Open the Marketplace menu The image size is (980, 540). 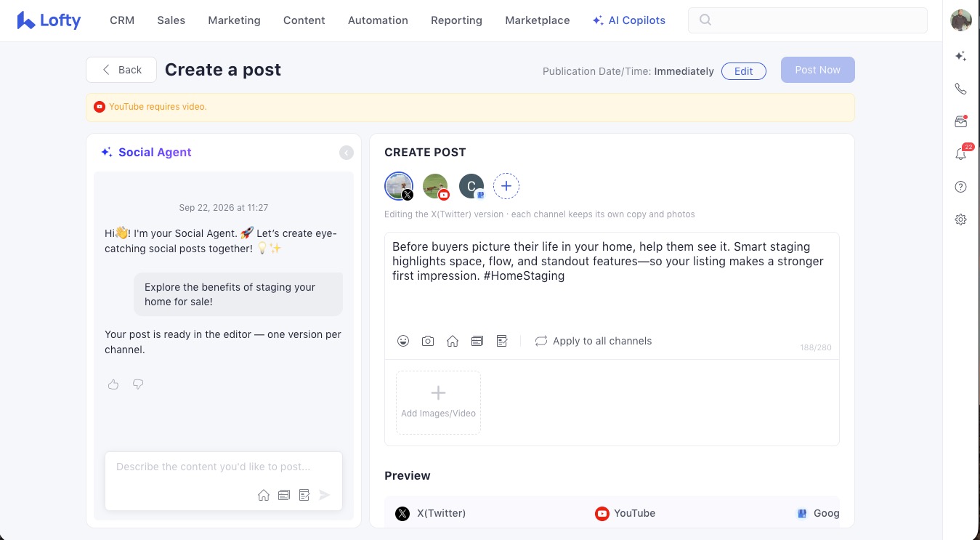[x=538, y=20]
